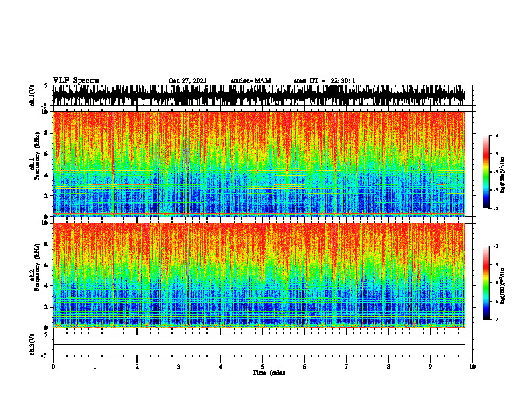Click time axis tick label "0"

[x=53, y=367]
